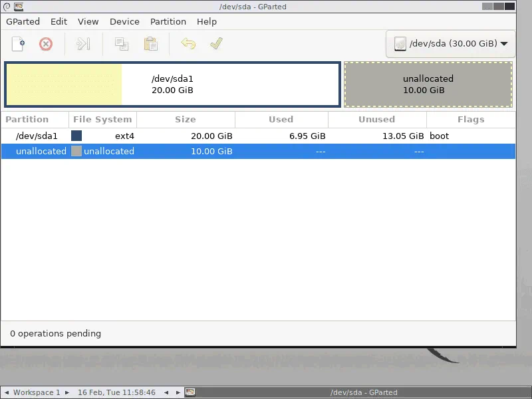Click the unallocated space block in the bar
532x399 pixels.
pos(428,84)
